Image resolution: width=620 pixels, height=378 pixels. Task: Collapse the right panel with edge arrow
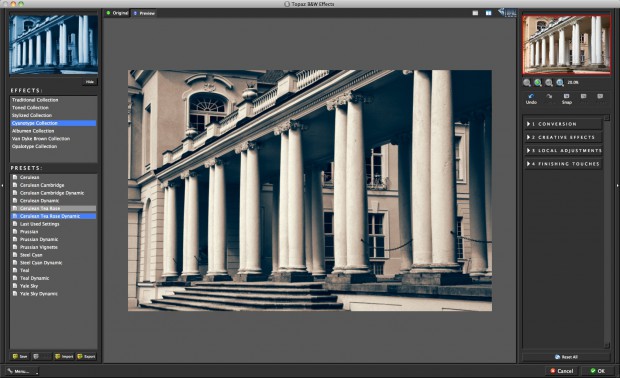tap(617, 185)
